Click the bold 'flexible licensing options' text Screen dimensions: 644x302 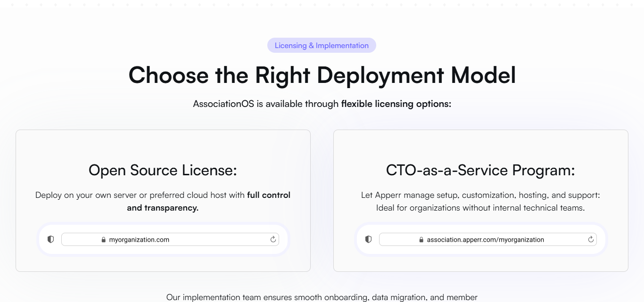396,103
